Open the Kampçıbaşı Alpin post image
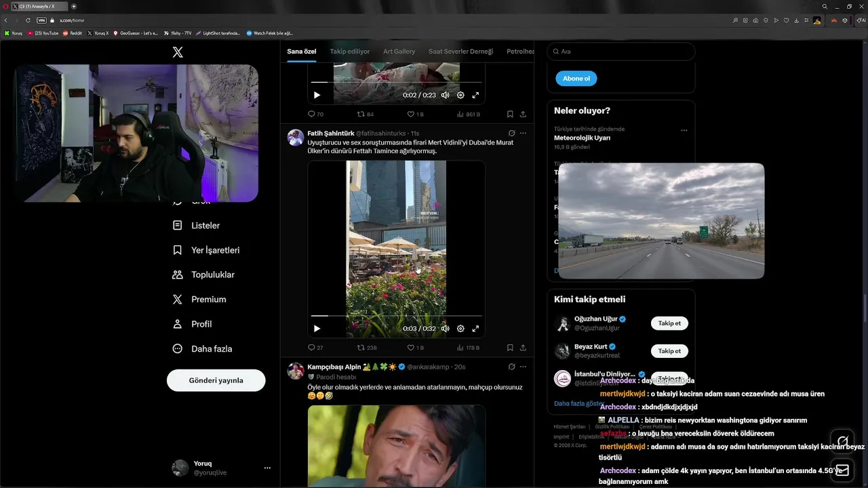 click(397, 446)
